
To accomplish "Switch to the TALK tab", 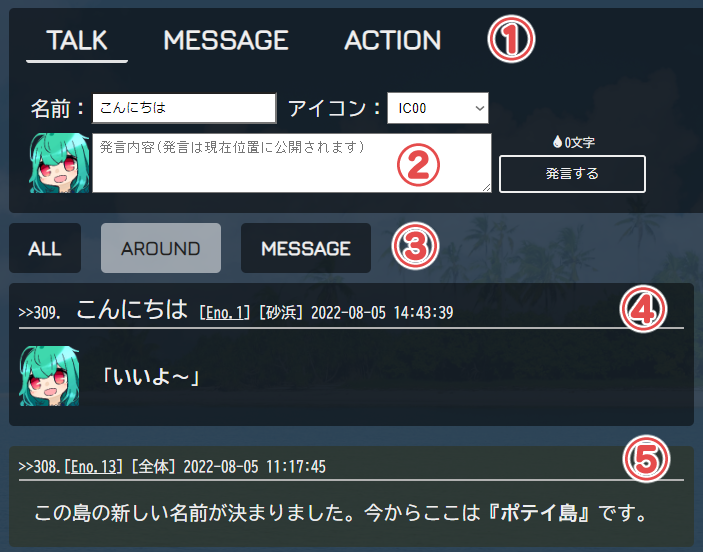I will click(x=77, y=41).
